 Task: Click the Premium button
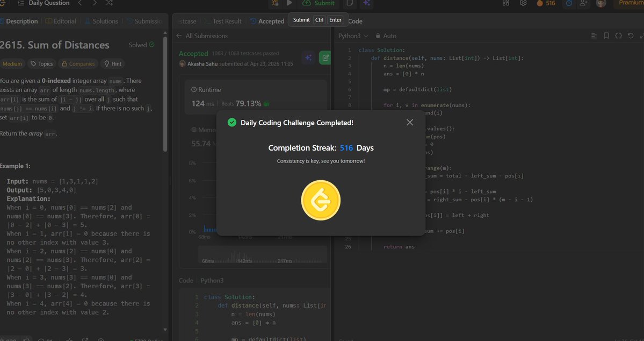tap(628, 3)
